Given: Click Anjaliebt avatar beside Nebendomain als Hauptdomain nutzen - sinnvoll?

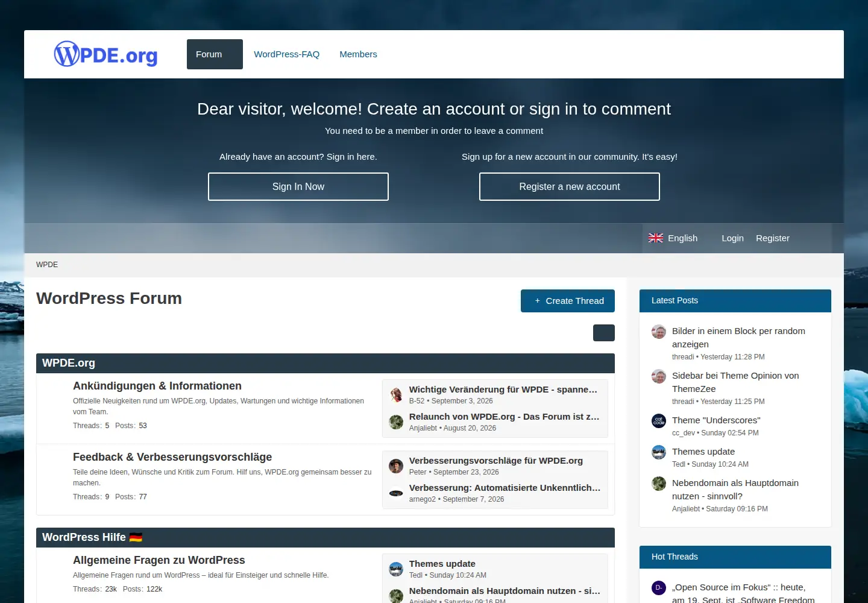Looking at the screenshot, I should 659,484.
